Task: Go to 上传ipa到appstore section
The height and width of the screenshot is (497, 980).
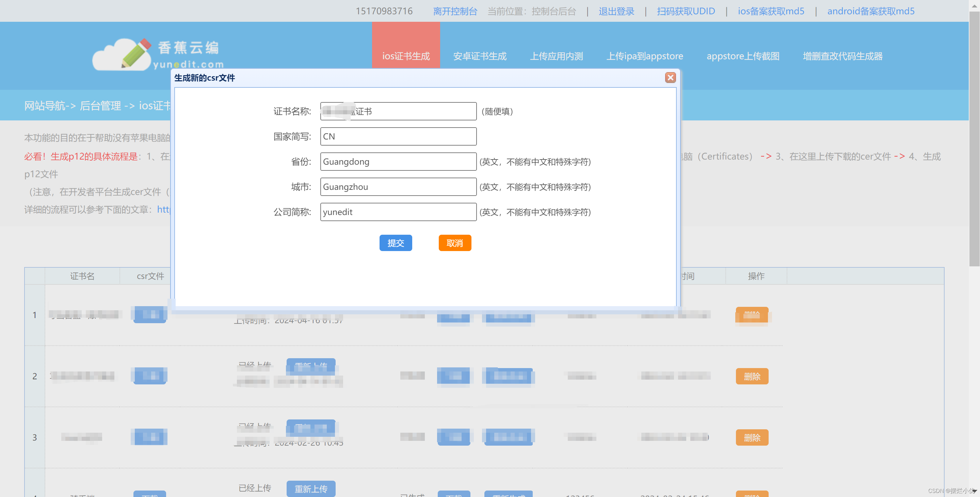Action: 644,56
